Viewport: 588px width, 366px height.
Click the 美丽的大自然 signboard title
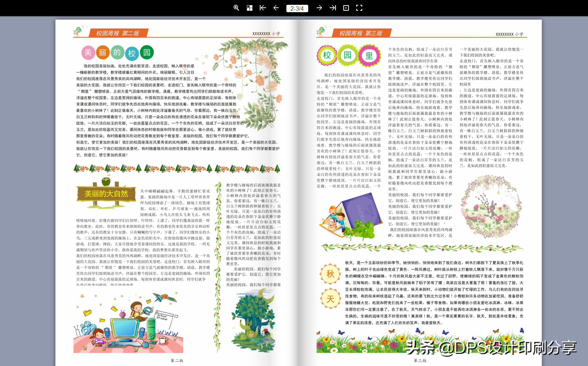[106, 194]
